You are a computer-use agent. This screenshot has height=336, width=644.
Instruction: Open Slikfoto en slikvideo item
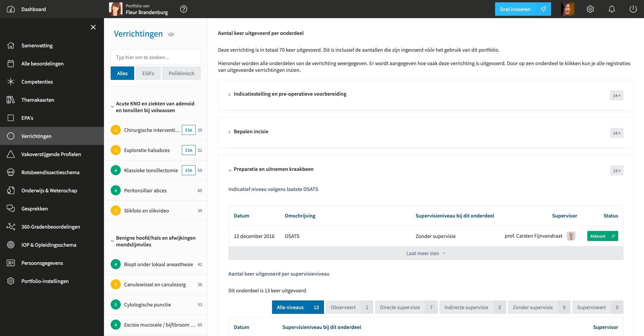coord(156,210)
